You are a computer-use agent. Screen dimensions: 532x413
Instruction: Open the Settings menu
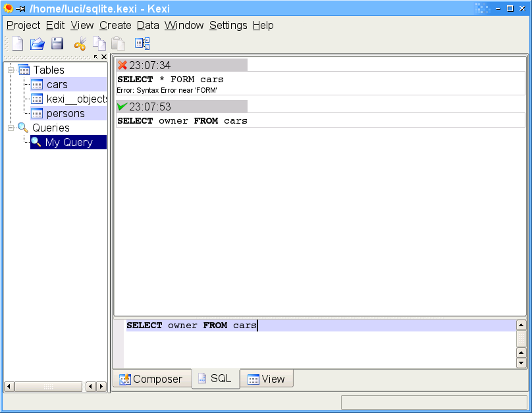[228, 25]
